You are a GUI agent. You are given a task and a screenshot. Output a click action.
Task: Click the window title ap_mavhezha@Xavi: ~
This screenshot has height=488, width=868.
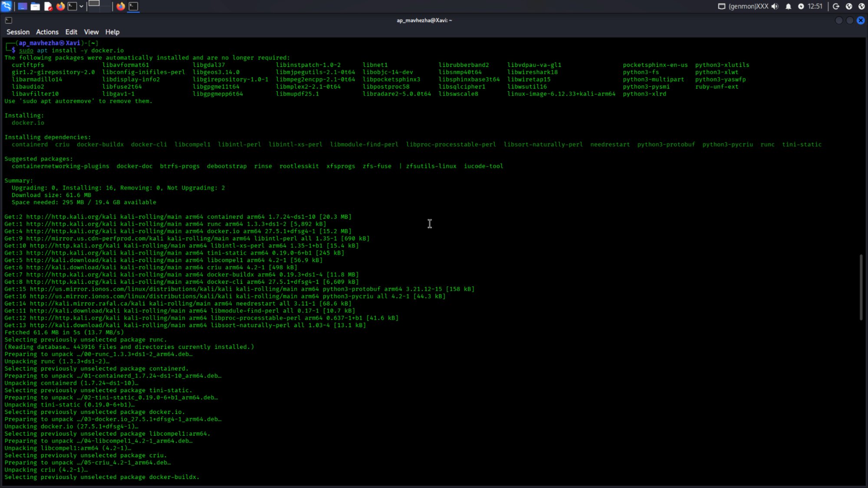(x=424, y=20)
